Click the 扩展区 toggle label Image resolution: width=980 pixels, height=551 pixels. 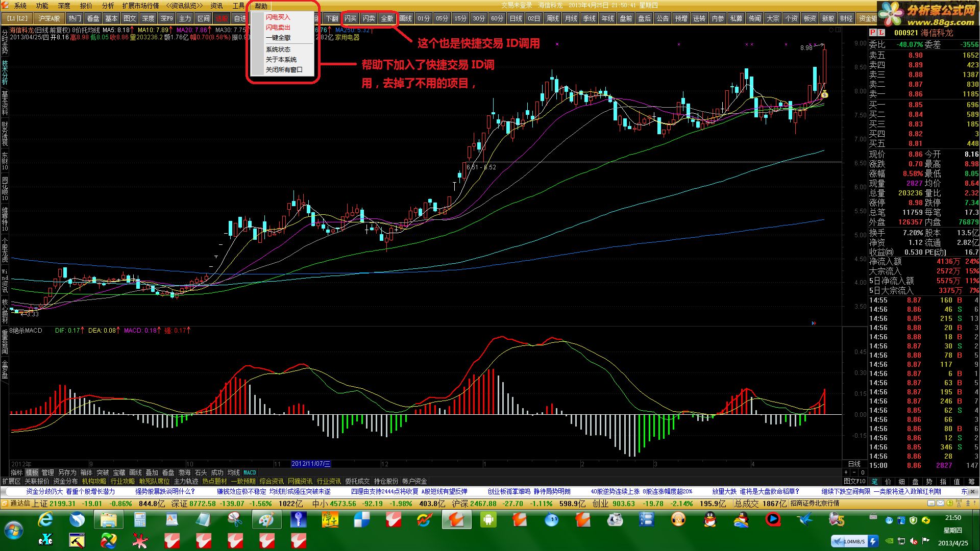12,482
